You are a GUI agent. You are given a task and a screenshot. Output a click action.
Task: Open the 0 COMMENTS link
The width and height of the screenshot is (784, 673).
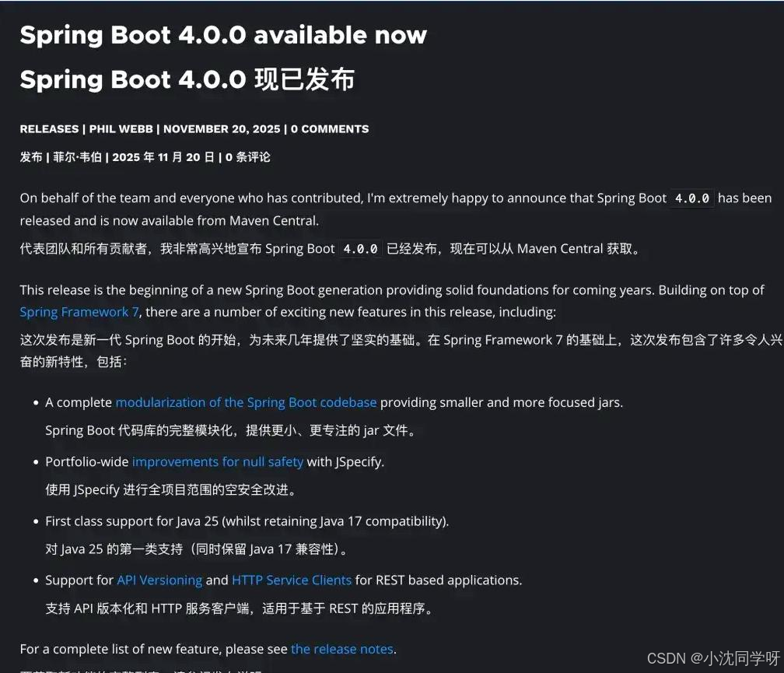(330, 128)
